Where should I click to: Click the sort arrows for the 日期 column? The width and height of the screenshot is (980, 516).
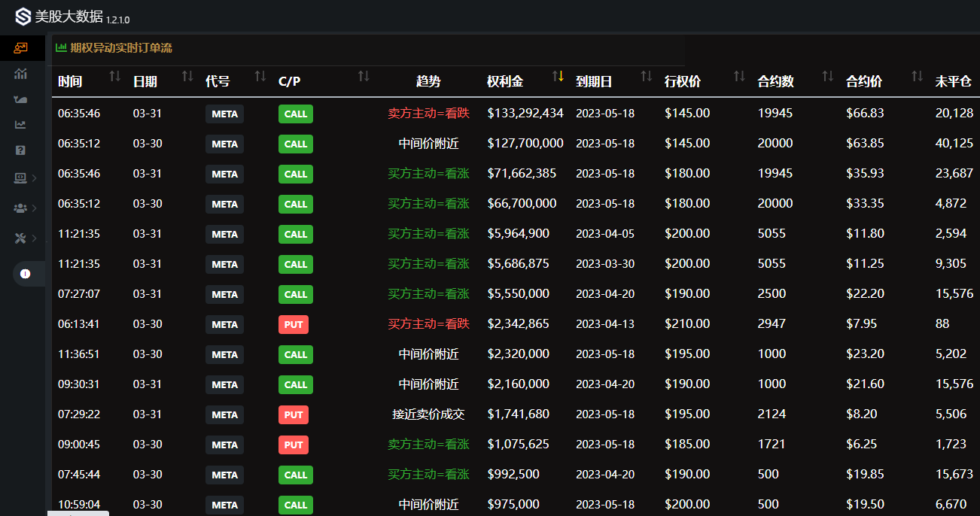coord(187,76)
